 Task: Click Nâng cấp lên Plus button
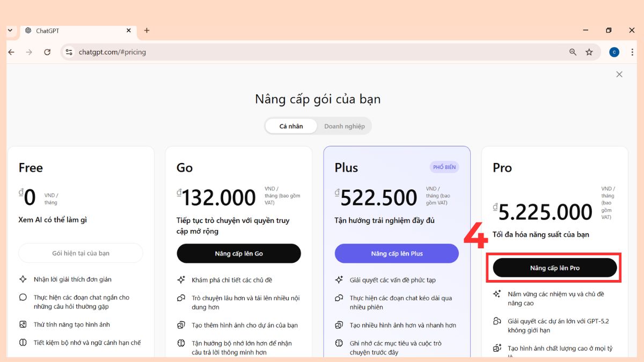397,253
